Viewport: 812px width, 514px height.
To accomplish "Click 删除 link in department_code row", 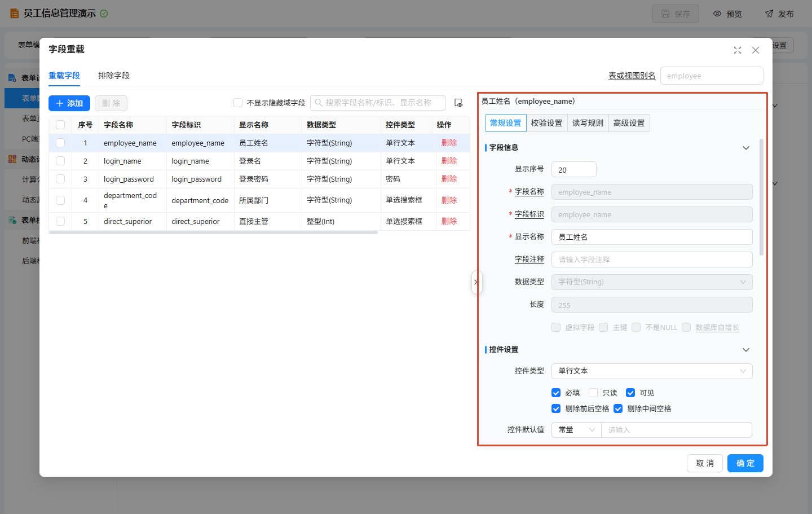I will click(x=449, y=200).
